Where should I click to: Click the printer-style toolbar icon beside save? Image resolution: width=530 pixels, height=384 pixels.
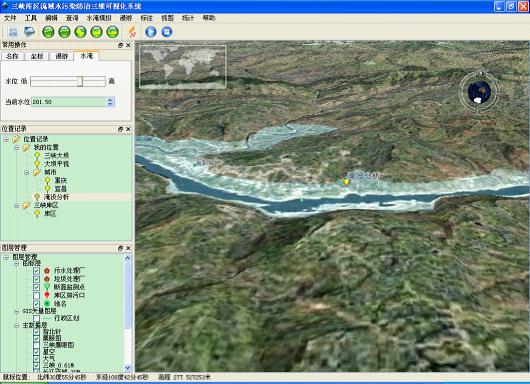click(x=30, y=32)
